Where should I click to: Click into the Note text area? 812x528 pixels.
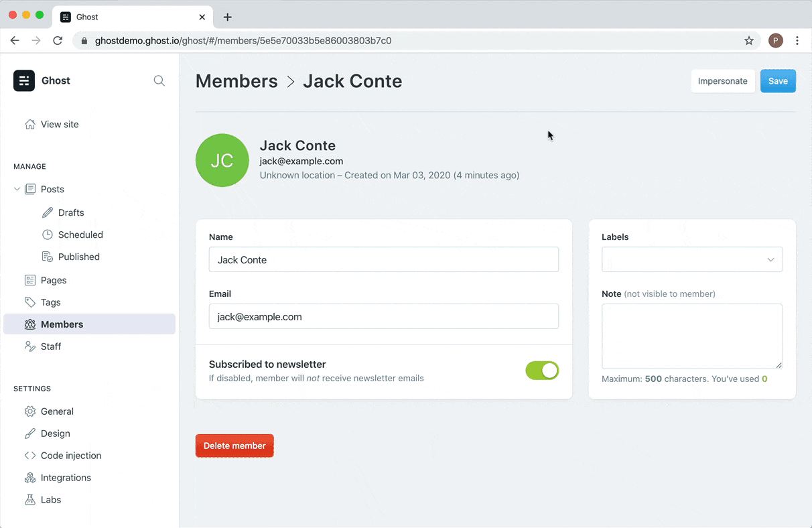coord(691,336)
